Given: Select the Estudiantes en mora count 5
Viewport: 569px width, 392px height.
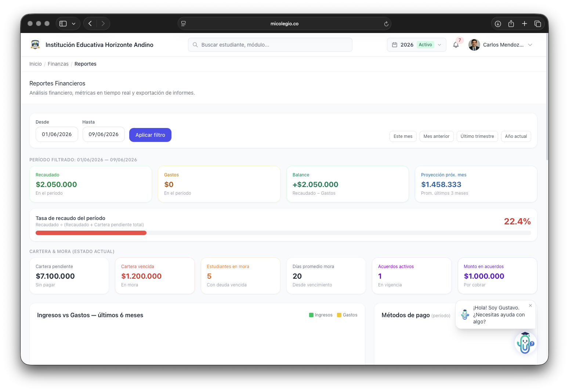Looking at the screenshot, I should (209, 276).
